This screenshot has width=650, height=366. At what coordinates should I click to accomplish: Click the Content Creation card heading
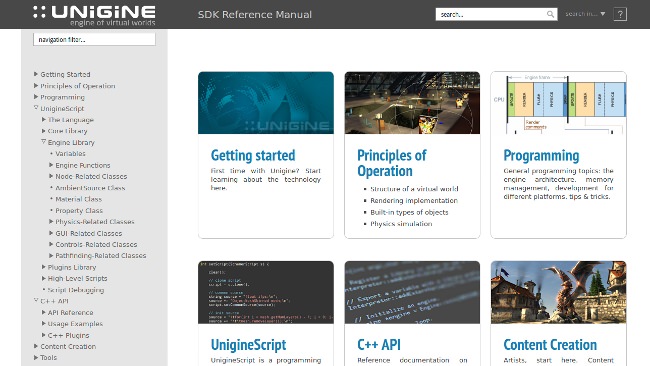[550, 344]
